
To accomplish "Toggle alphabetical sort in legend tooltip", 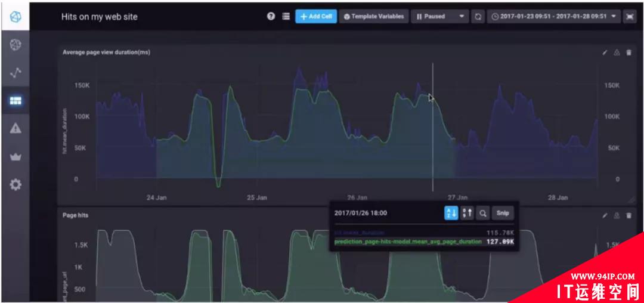I will pyautogui.click(x=451, y=213).
